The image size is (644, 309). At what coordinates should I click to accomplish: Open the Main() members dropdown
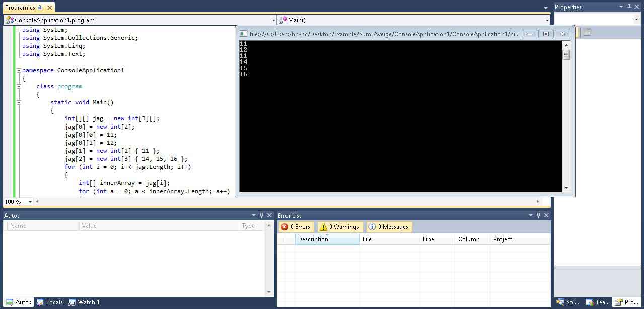pos(547,20)
